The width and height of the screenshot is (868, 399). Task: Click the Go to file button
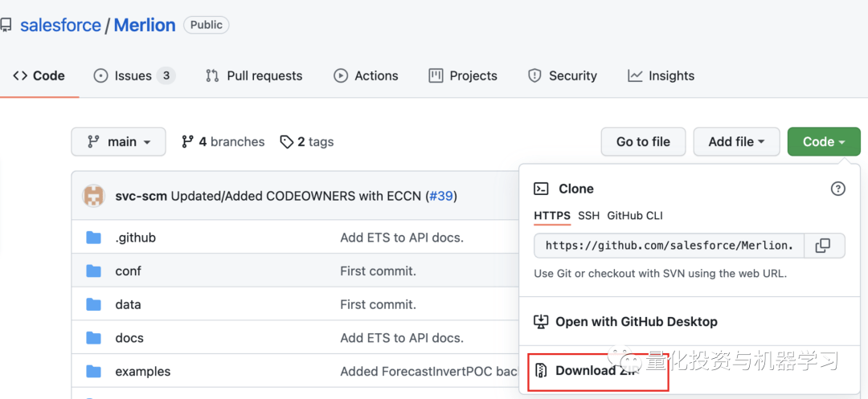pyautogui.click(x=643, y=141)
